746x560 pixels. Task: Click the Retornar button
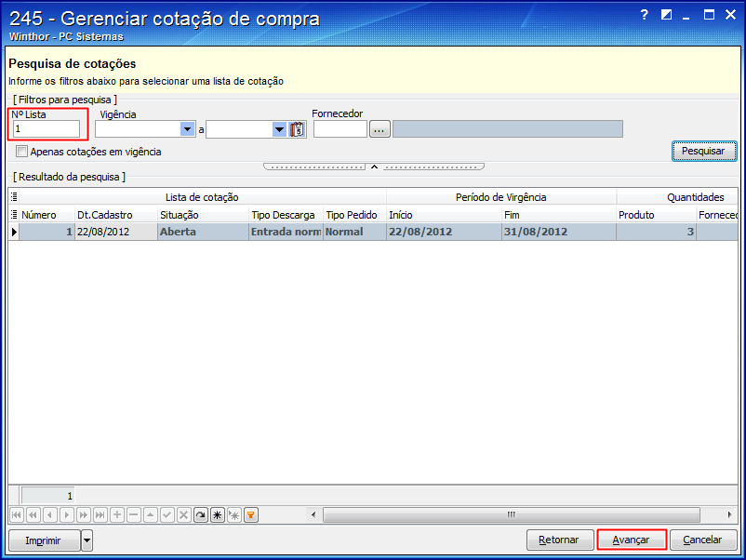click(x=560, y=540)
